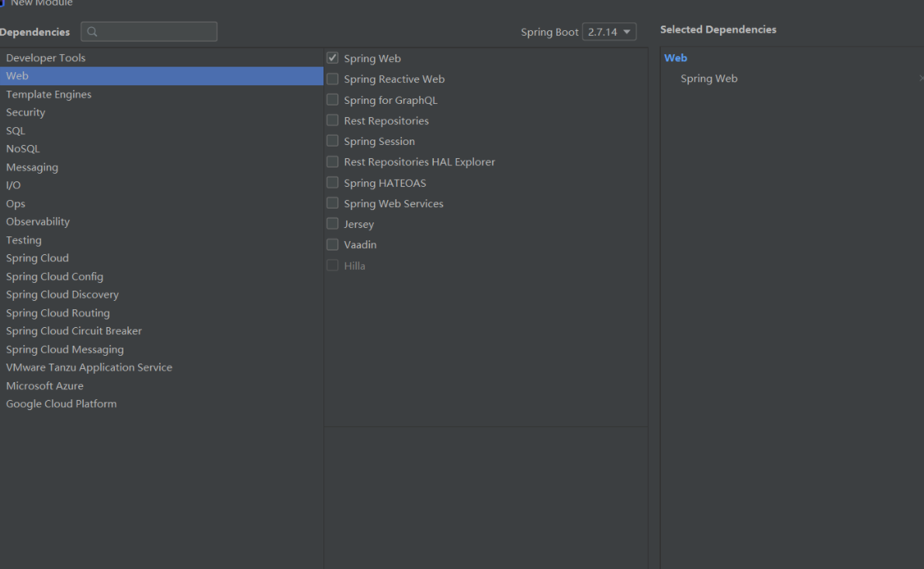Select the Jersey checkbox
Viewport: 924px width, 569px height.
pos(333,224)
